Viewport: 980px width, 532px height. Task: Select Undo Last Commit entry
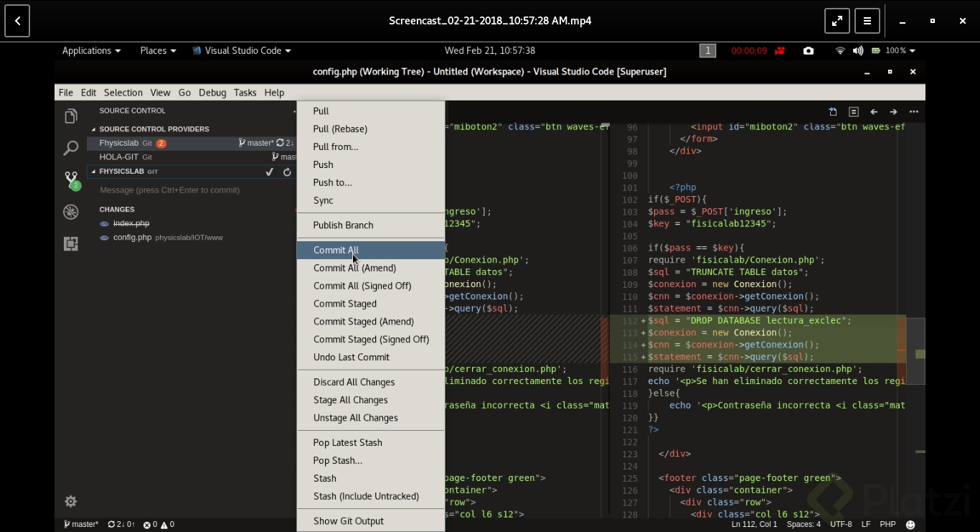click(x=371, y=358)
